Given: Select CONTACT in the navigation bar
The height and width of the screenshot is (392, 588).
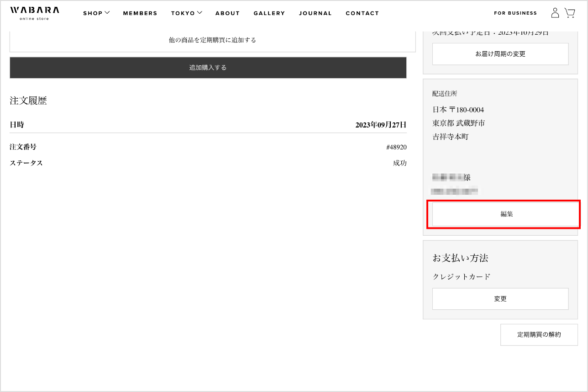Looking at the screenshot, I should point(362,13).
